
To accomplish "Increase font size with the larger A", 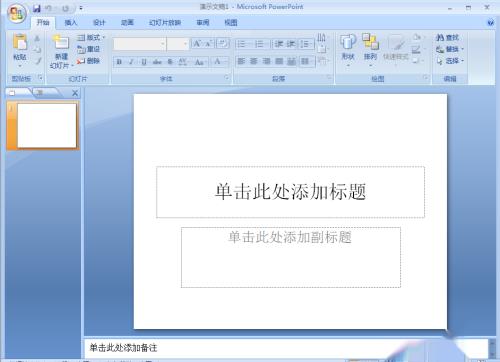I will [197, 44].
